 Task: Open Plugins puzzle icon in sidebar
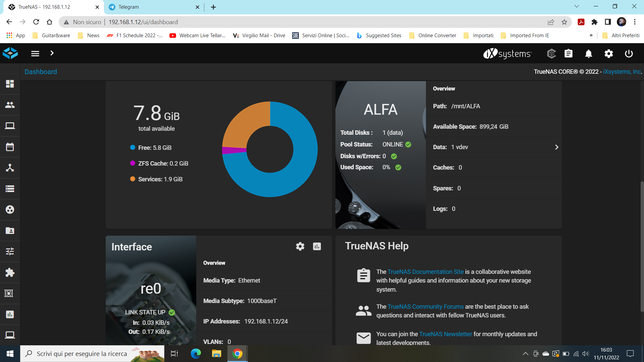10,273
